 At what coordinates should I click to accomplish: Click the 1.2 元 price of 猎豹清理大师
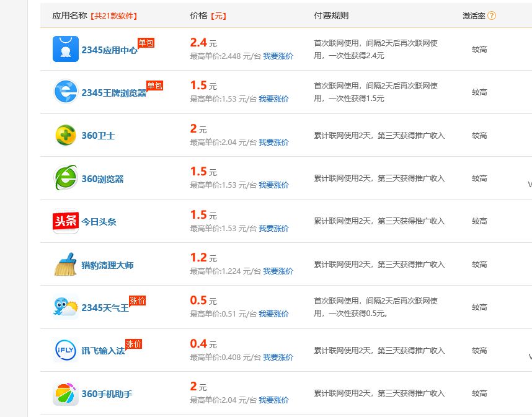coord(203,258)
